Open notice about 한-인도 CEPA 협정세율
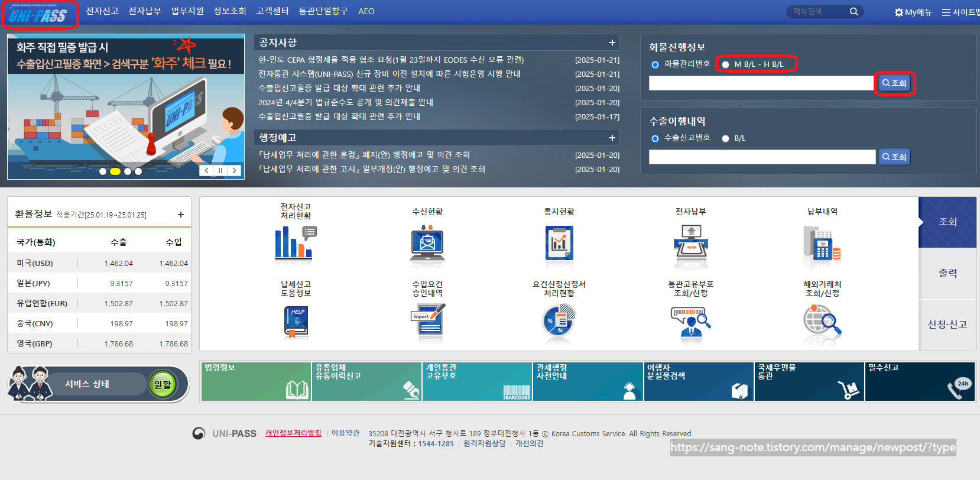 click(x=391, y=60)
